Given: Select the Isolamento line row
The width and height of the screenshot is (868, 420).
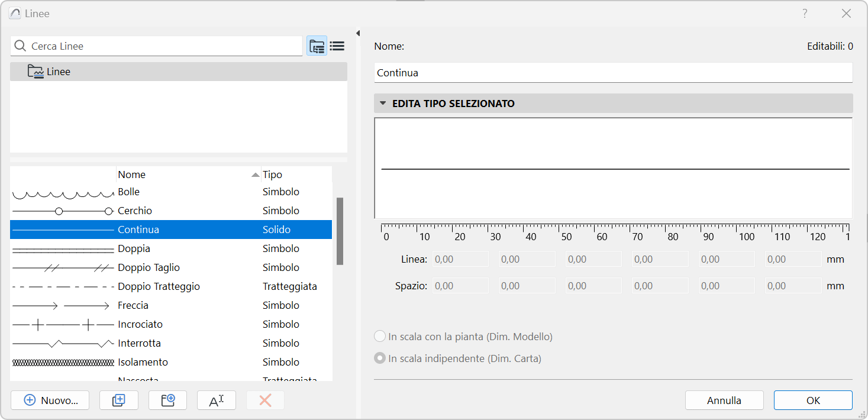Looking at the screenshot, I should tap(171, 362).
